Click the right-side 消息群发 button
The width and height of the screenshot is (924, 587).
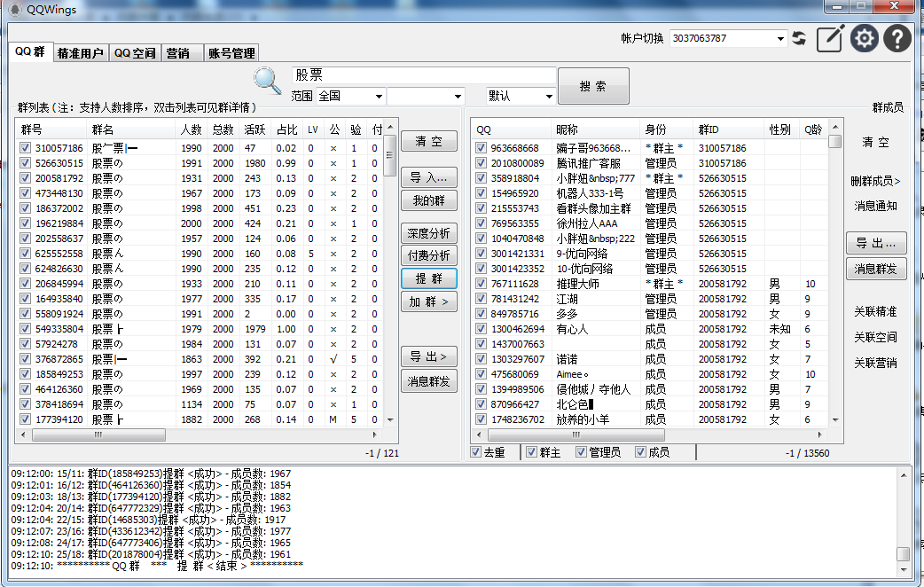[876, 269]
